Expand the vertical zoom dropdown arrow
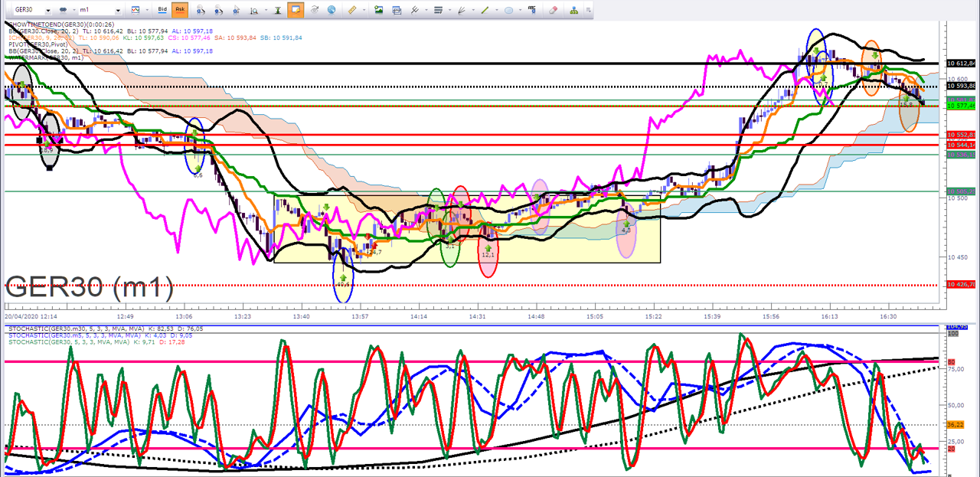Screen dimensions: 980x477 coord(266,10)
